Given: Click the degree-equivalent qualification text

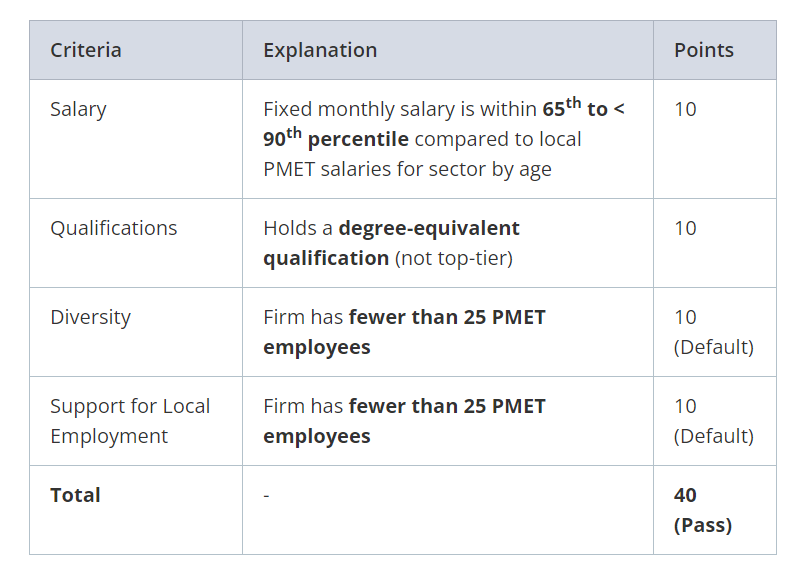Looking at the screenshot, I should pos(391,243).
